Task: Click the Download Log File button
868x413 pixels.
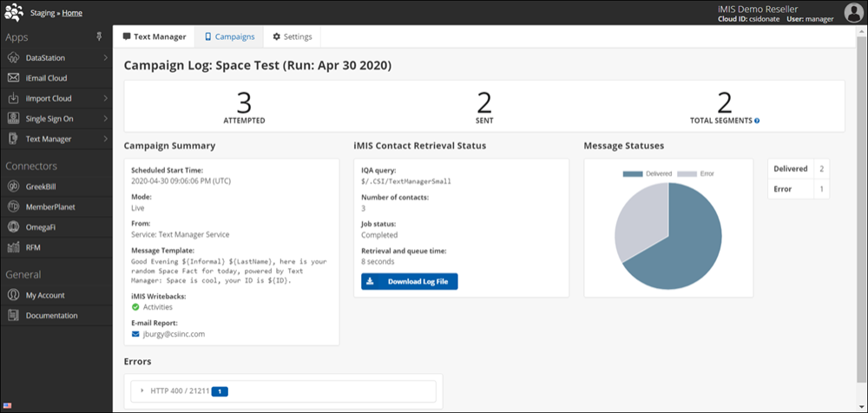Action: coord(409,281)
